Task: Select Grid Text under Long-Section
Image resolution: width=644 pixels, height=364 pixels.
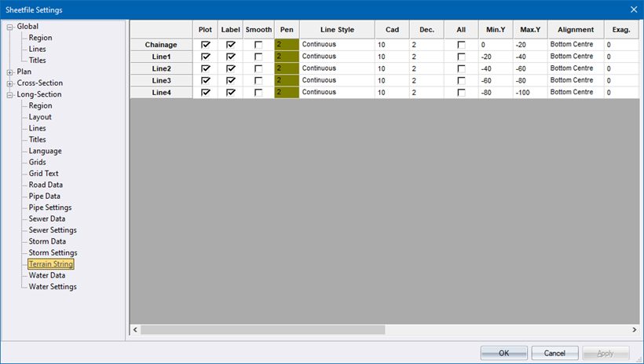Action: point(44,174)
